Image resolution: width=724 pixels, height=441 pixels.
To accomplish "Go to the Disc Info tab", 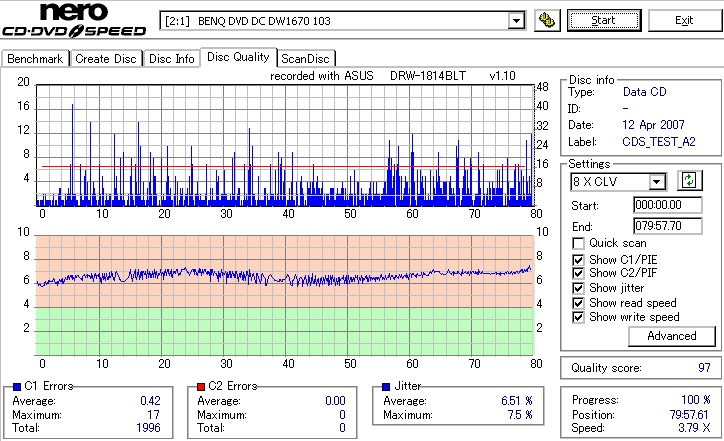I will click(171, 59).
